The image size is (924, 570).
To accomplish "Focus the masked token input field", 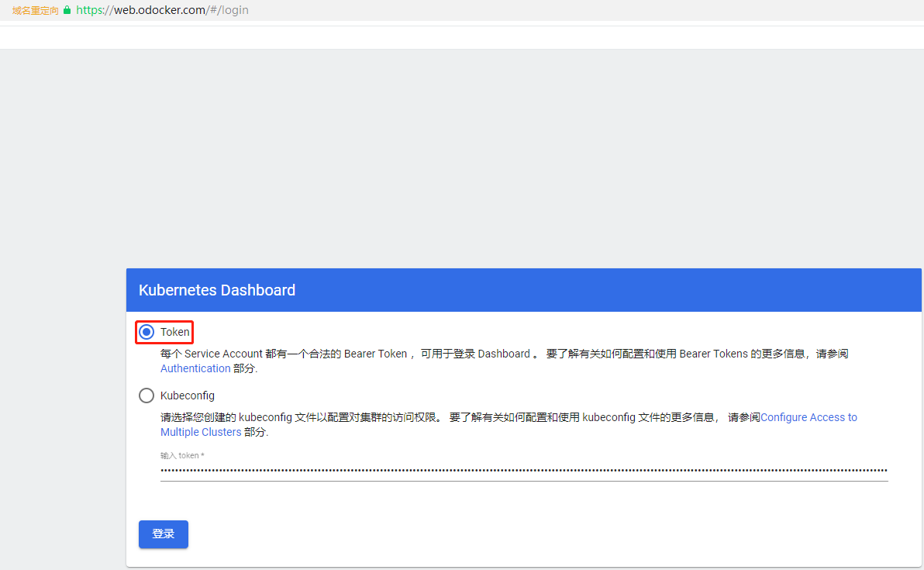I will 524,470.
